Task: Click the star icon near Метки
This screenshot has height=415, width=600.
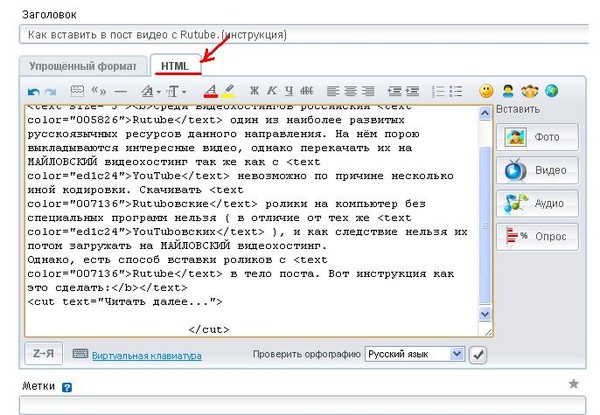Action: [573, 384]
